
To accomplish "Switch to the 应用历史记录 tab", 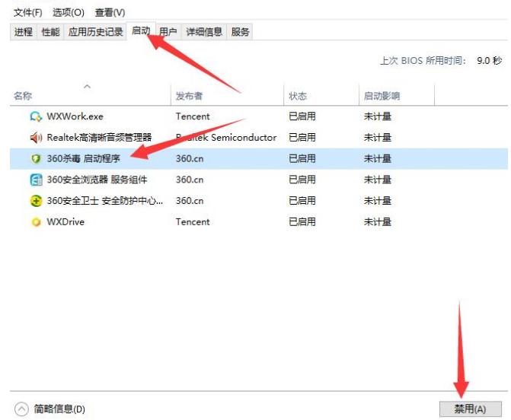I will 95,32.
